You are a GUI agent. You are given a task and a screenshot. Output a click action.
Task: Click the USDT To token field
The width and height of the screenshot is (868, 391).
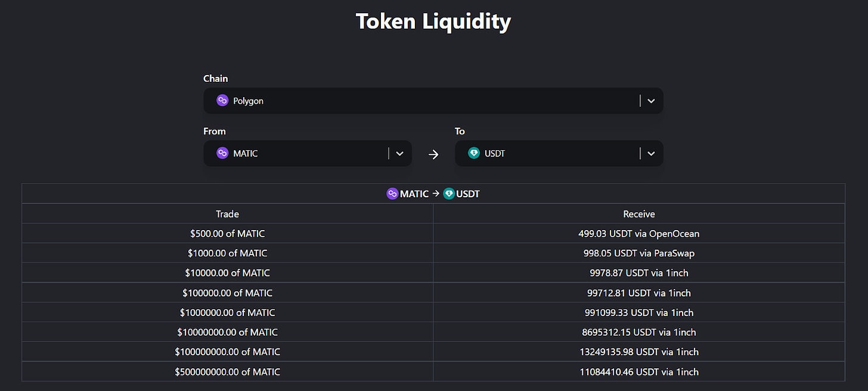pos(548,153)
